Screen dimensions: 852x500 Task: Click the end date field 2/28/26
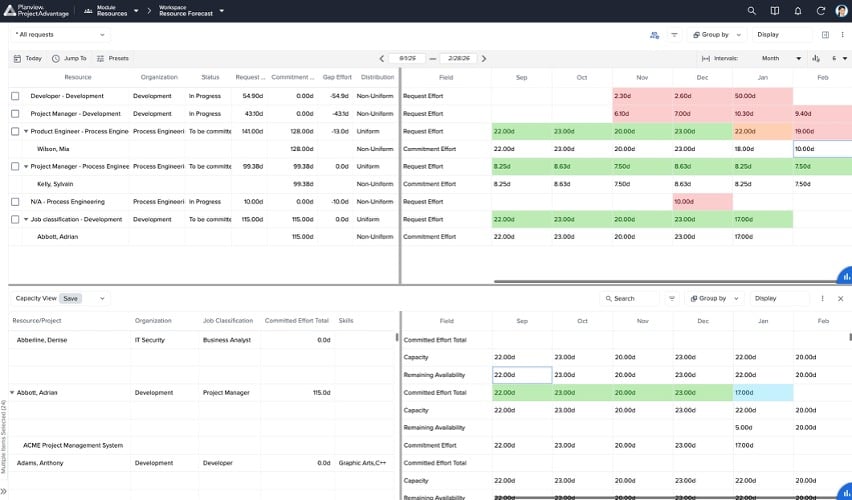[x=459, y=58]
